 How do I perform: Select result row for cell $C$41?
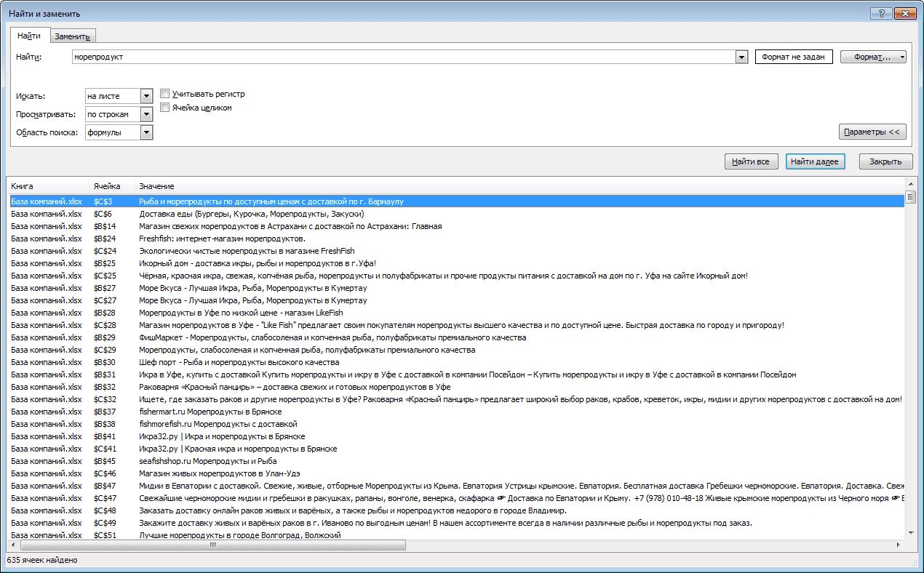(456, 449)
